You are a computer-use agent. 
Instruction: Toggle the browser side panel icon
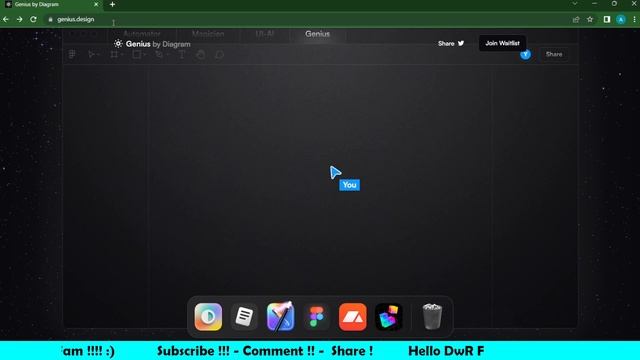pyautogui.click(x=607, y=19)
